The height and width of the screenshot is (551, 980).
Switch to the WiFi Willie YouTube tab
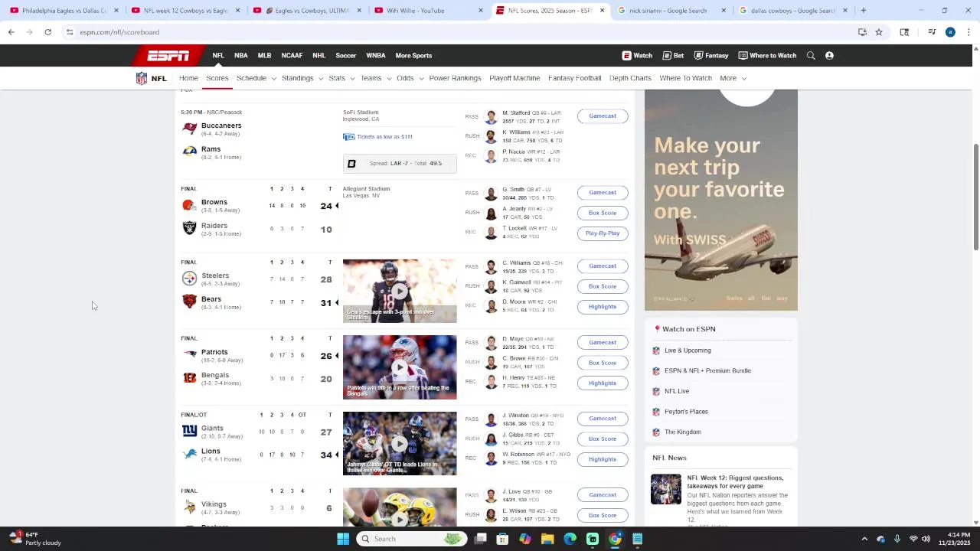coord(425,11)
